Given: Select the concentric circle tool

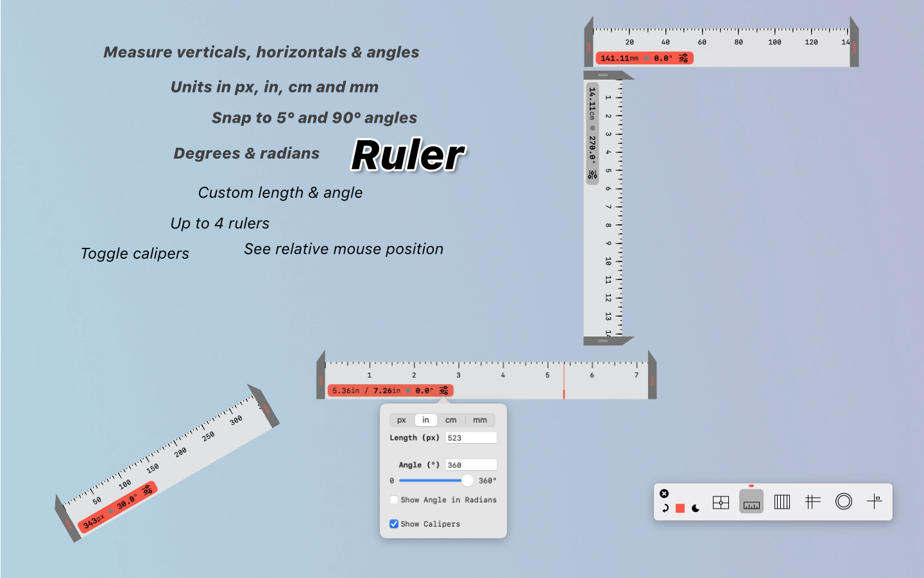Looking at the screenshot, I should [844, 502].
